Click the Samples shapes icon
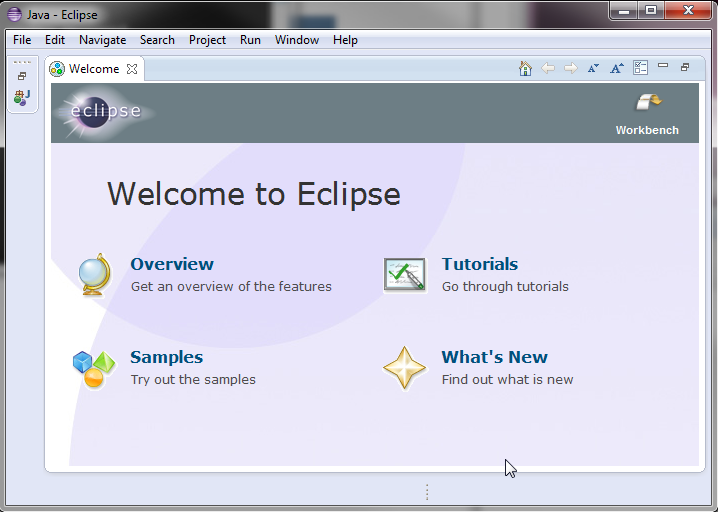718x512 pixels. [94, 369]
